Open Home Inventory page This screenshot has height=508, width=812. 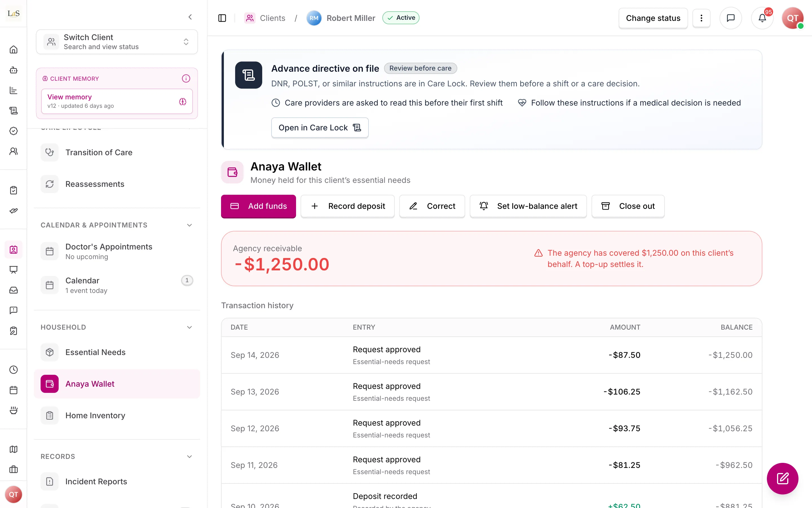pos(117,416)
